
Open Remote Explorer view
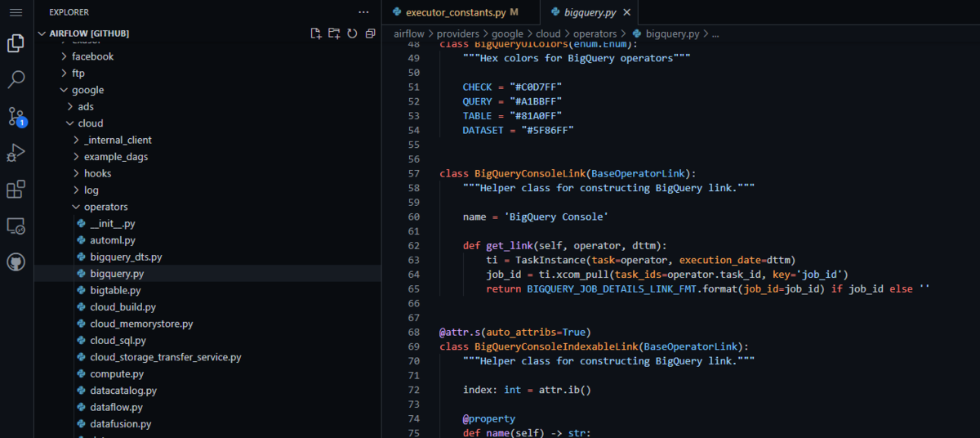[16, 226]
